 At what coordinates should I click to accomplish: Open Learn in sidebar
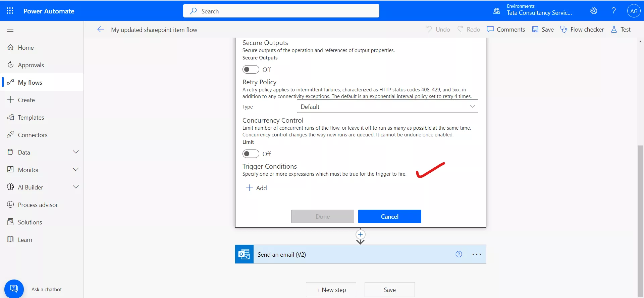coord(42,240)
